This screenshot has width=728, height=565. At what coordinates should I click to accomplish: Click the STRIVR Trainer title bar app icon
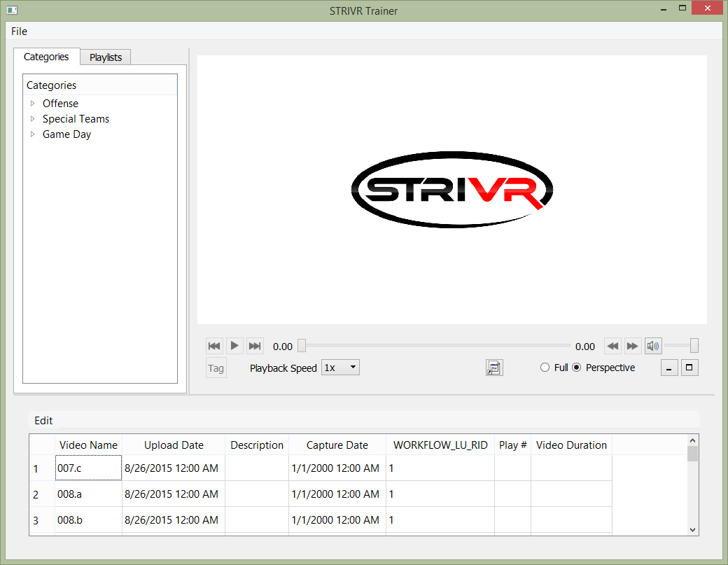click(x=12, y=11)
